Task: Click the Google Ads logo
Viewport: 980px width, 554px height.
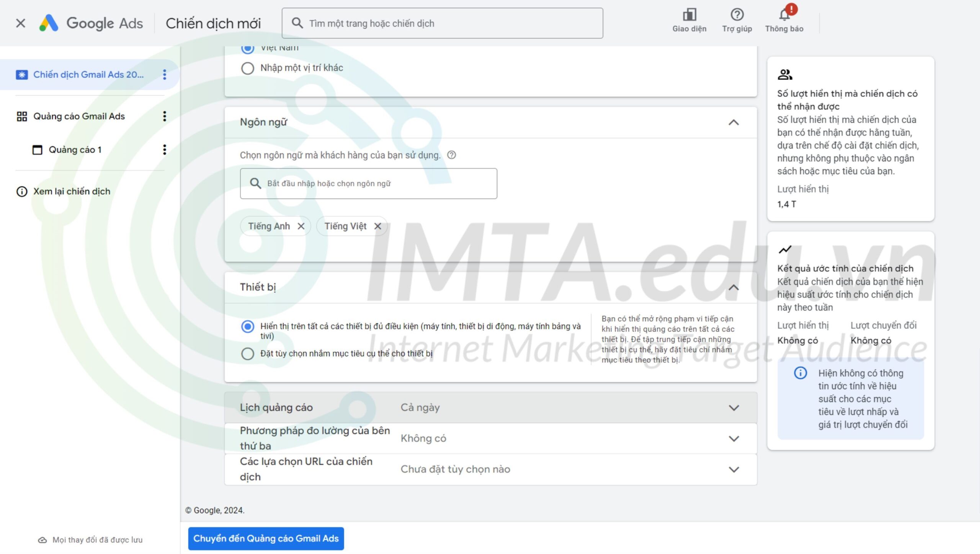Action: [x=91, y=23]
